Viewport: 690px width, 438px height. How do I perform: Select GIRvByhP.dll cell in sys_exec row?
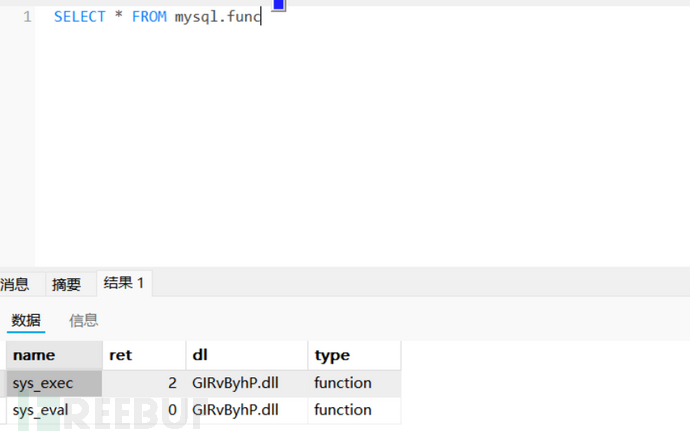(246, 383)
